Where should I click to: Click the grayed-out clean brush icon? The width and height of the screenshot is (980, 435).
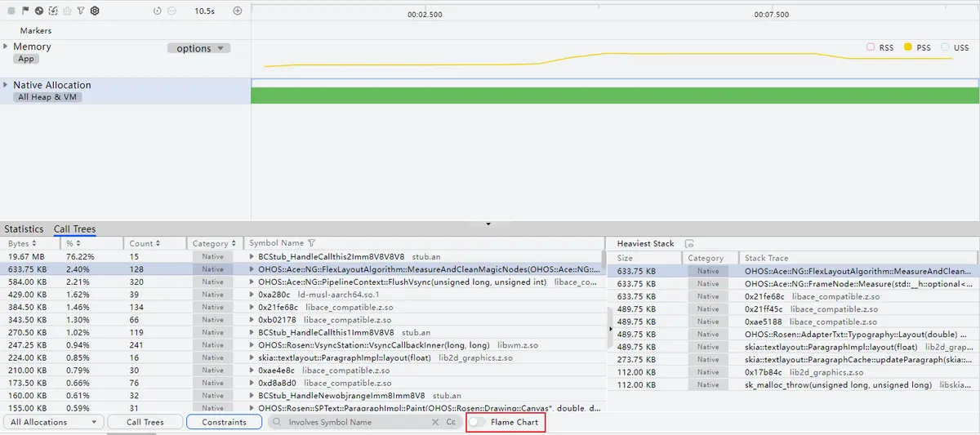coord(67,11)
